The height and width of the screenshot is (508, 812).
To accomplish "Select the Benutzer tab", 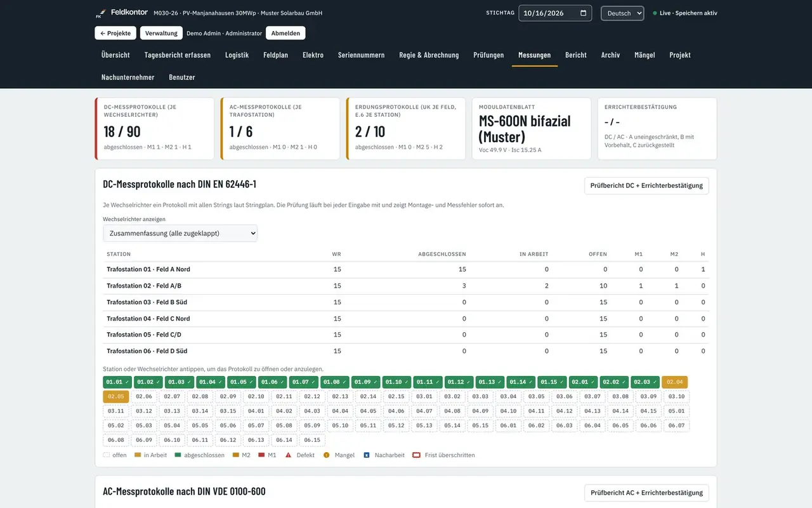I will tap(182, 77).
